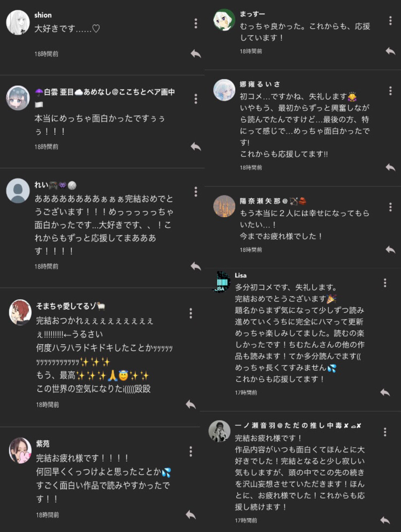Reply to まっすー's comment

(390, 51)
